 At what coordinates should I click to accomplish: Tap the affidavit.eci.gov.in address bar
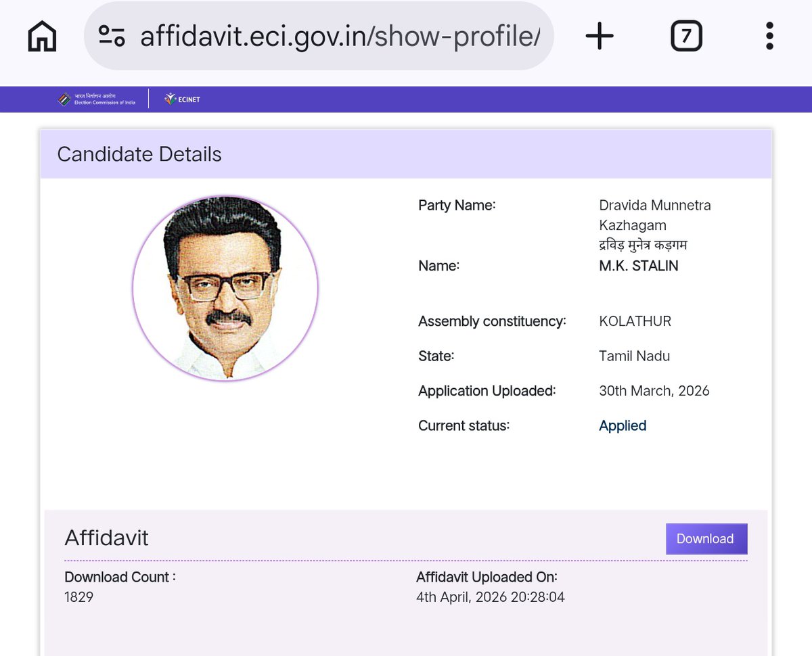click(319, 36)
